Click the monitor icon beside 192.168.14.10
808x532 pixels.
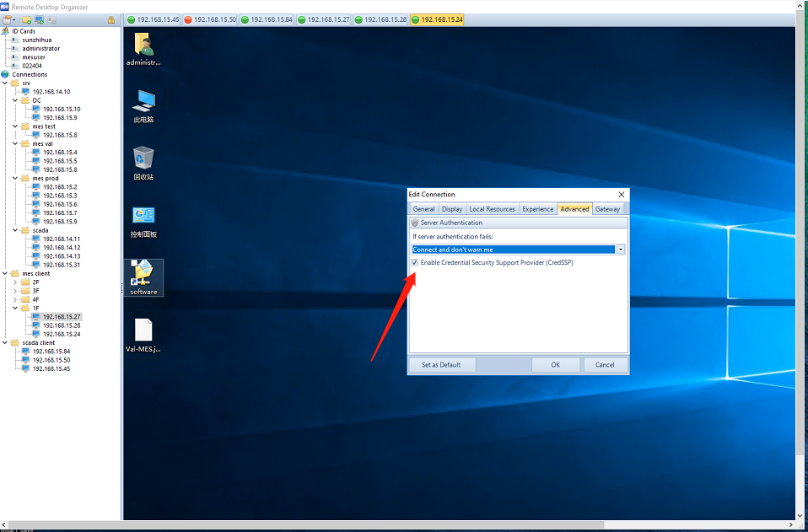click(26, 92)
